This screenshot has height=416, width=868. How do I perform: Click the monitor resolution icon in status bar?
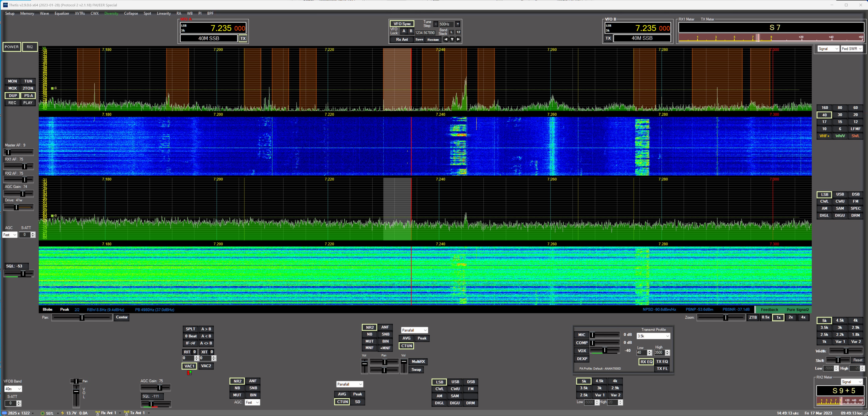[4, 413]
